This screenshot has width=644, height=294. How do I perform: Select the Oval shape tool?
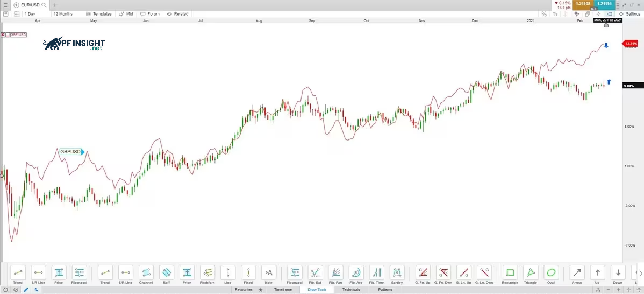pos(551,274)
